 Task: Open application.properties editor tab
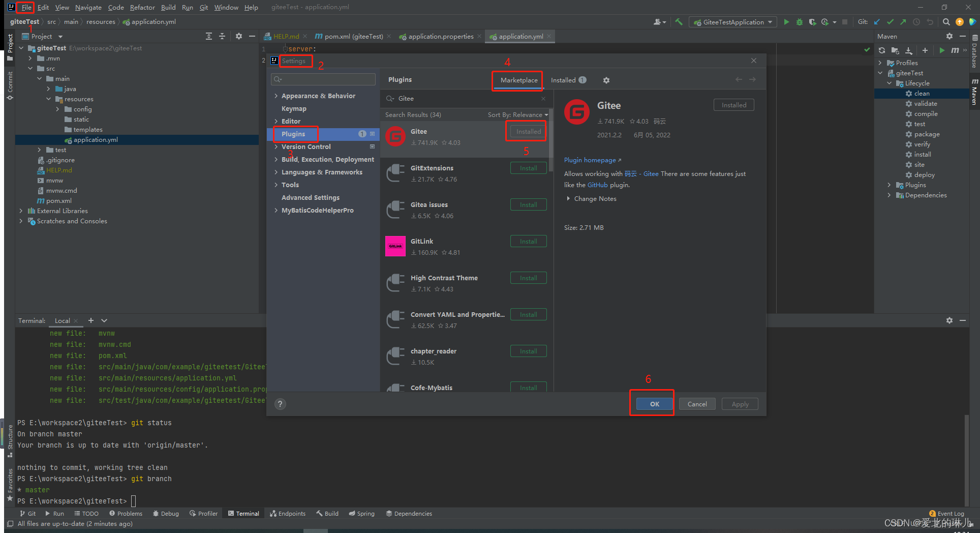[x=440, y=37]
